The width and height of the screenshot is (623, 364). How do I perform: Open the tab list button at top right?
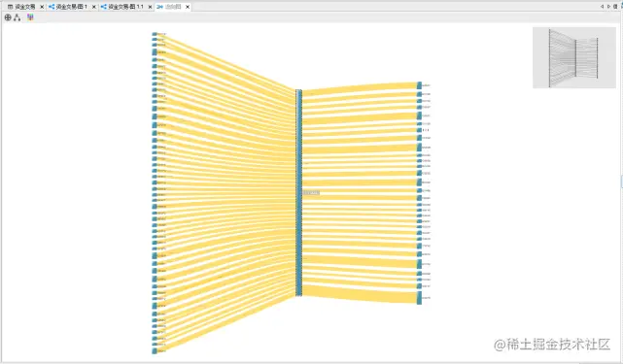click(615, 7)
